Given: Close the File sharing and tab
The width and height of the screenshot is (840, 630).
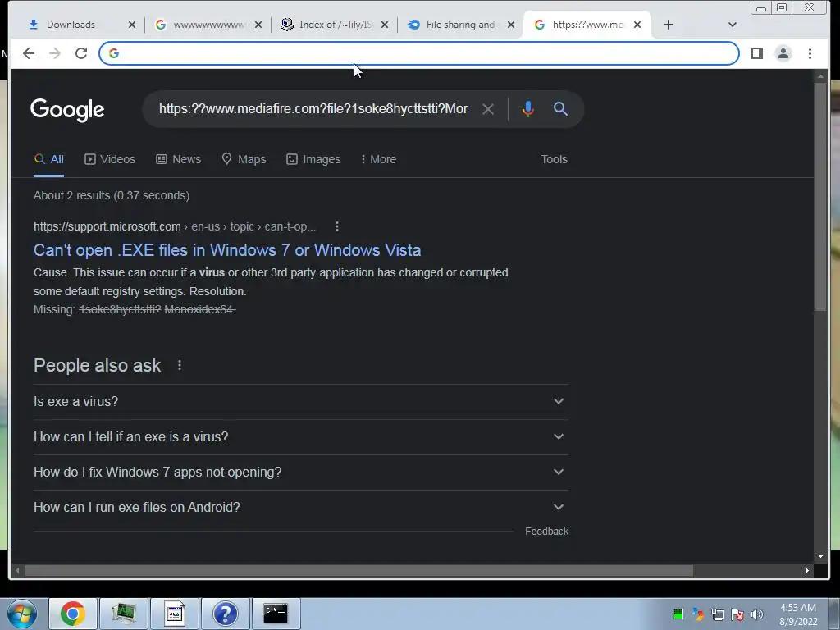Looking at the screenshot, I should [x=511, y=25].
